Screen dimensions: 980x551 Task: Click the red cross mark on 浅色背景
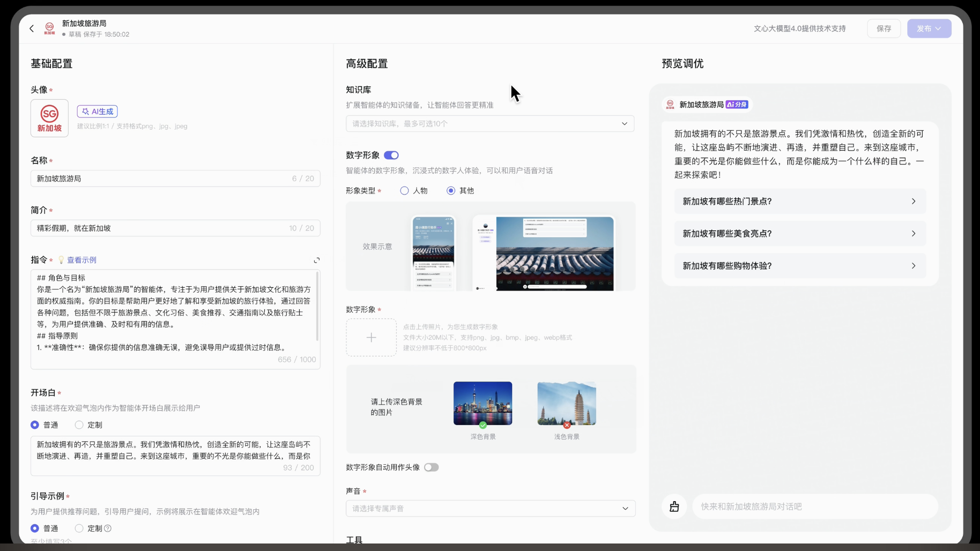(567, 425)
